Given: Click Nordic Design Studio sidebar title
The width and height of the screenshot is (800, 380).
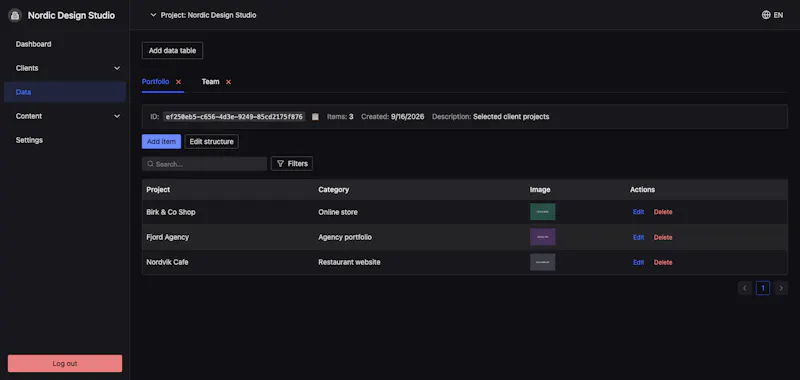Looking at the screenshot, I should (71, 16).
